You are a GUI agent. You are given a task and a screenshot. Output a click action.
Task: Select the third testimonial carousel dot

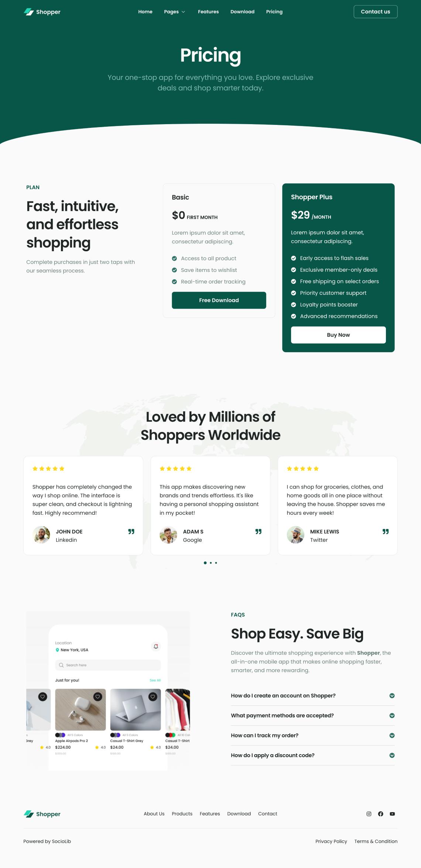pos(216,563)
